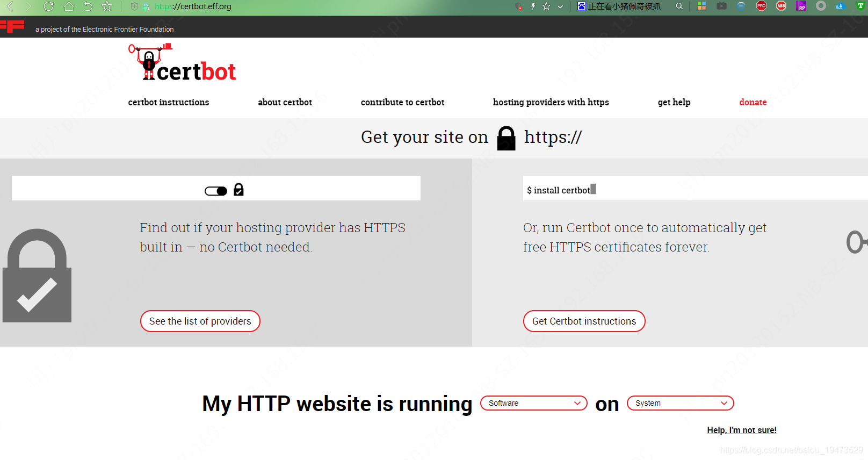The image size is (868, 460).
Task: Click 'Get your site on' heading text
Action: point(424,137)
